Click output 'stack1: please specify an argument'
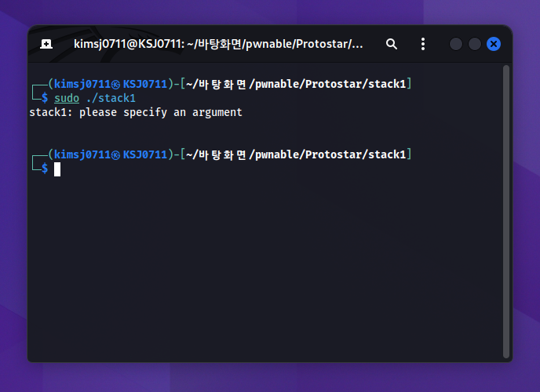Viewport: 540px width, 392px height. [x=136, y=112]
